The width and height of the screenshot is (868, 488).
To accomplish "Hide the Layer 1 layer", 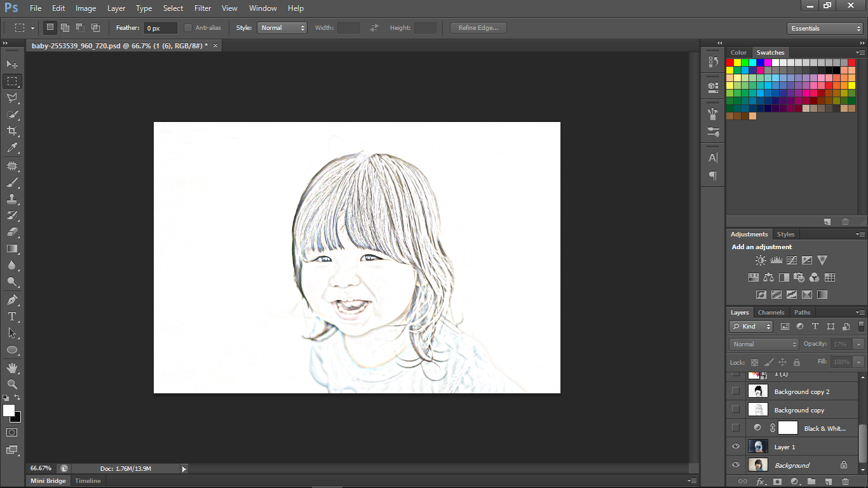I will click(736, 447).
